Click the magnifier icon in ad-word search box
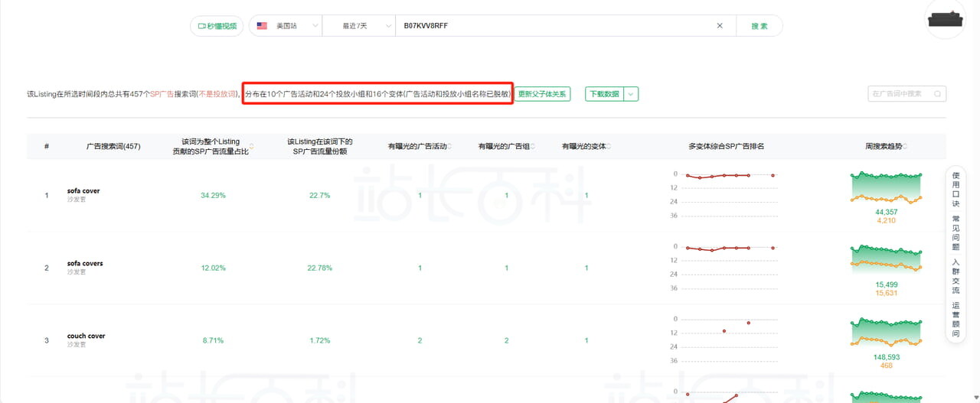The width and height of the screenshot is (980, 403). (938, 94)
